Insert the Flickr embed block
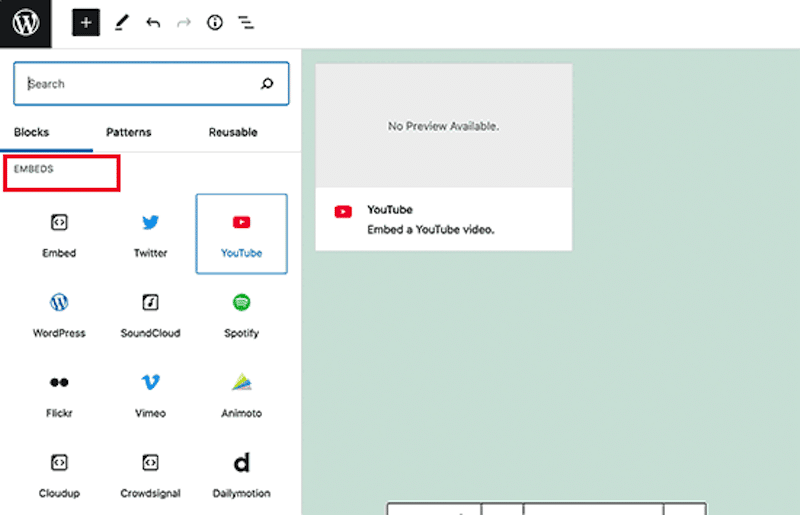800x515 pixels. click(59, 395)
